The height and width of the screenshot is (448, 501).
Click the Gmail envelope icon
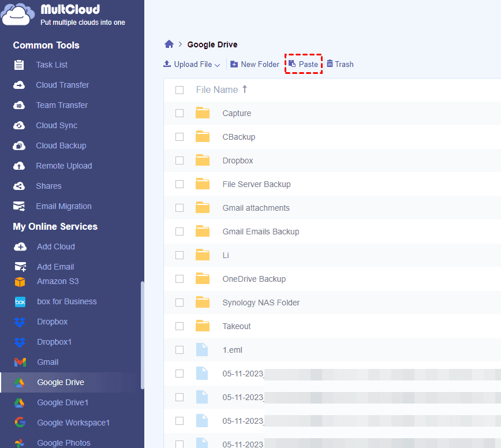(20, 363)
